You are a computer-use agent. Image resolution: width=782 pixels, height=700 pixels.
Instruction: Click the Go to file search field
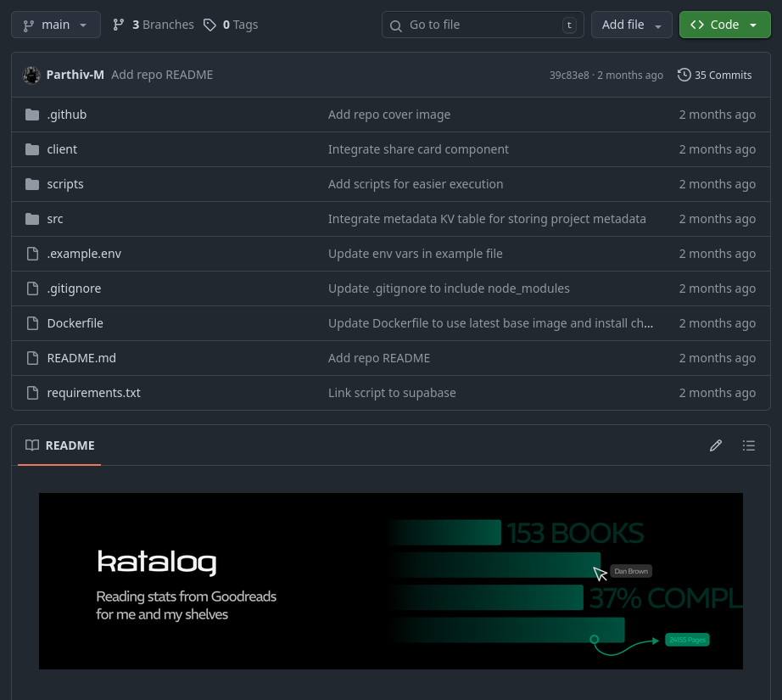click(x=482, y=25)
